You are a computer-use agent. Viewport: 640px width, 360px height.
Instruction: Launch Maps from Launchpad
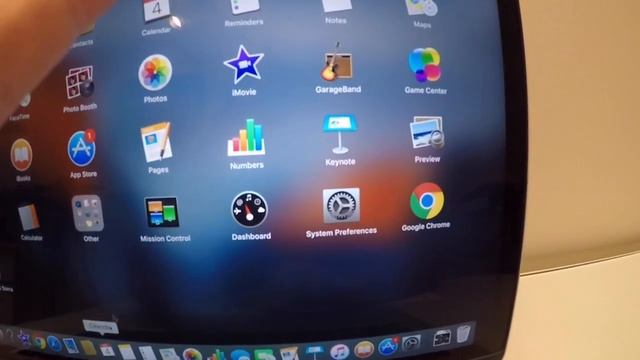coord(422,7)
